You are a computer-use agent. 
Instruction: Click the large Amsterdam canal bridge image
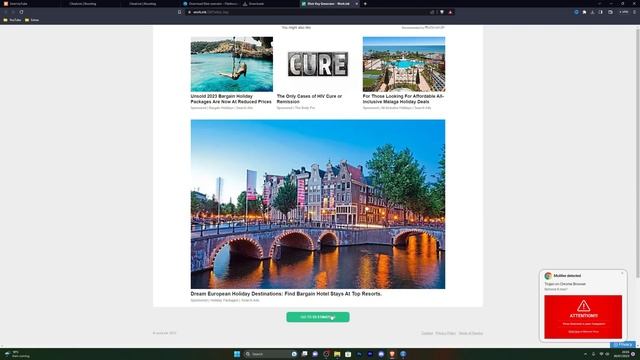(318, 204)
